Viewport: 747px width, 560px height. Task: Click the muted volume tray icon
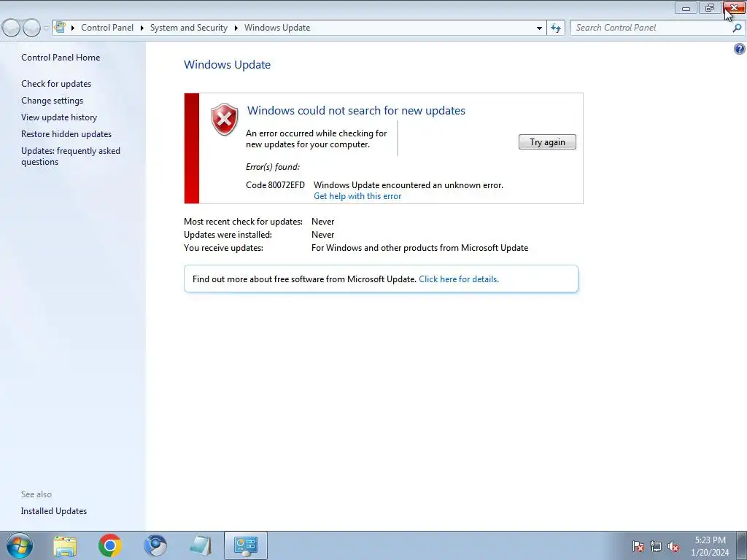(673, 546)
